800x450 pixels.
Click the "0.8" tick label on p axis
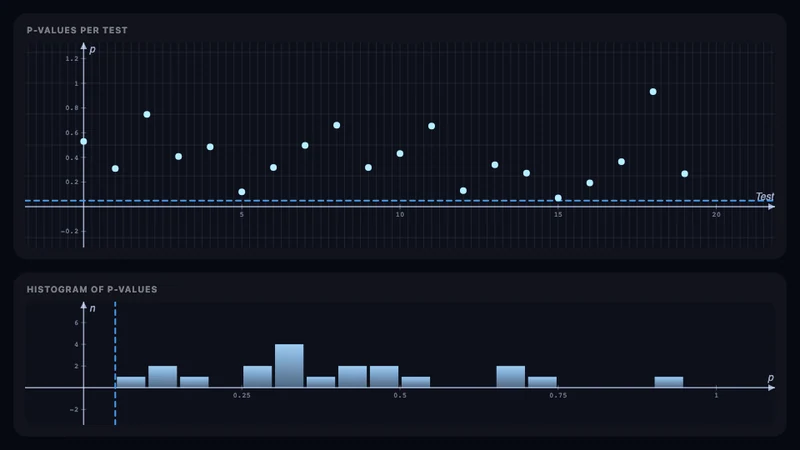[x=72, y=108]
